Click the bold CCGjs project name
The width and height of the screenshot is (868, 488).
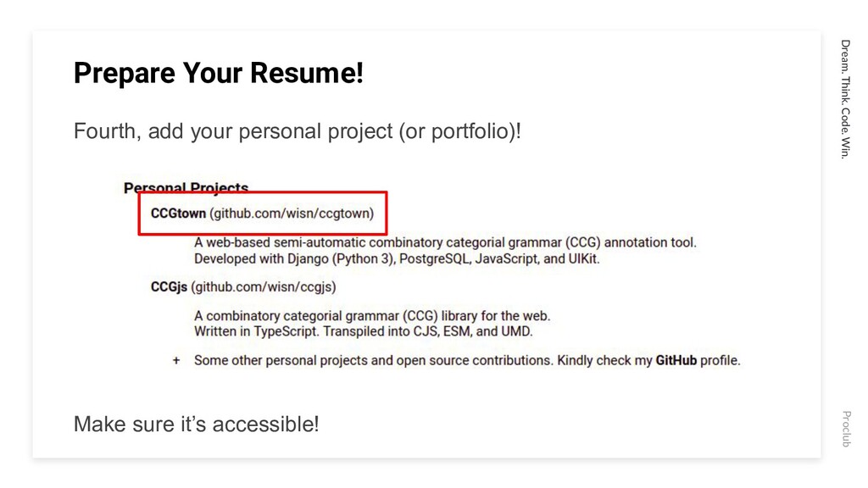(x=169, y=287)
